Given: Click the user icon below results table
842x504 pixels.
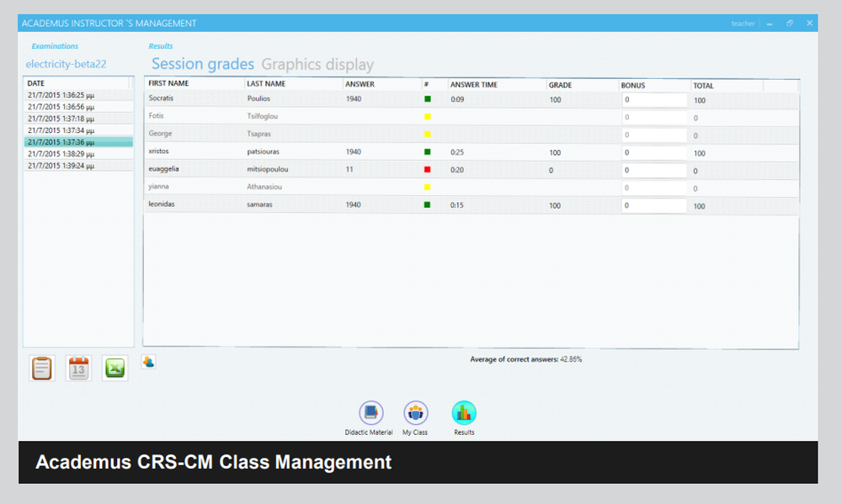Looking at the screenshot, I should click(x=149, y=362).
